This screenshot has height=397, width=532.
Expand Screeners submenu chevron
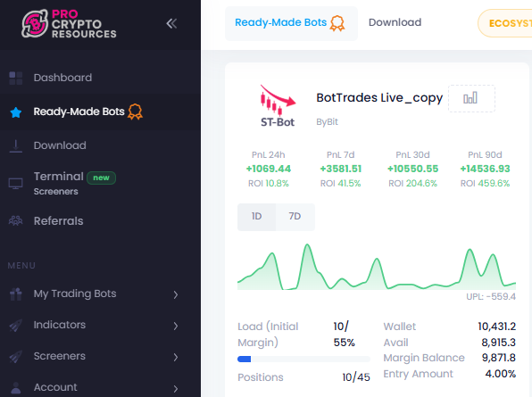pyautogui.click(x=176, y=357)
